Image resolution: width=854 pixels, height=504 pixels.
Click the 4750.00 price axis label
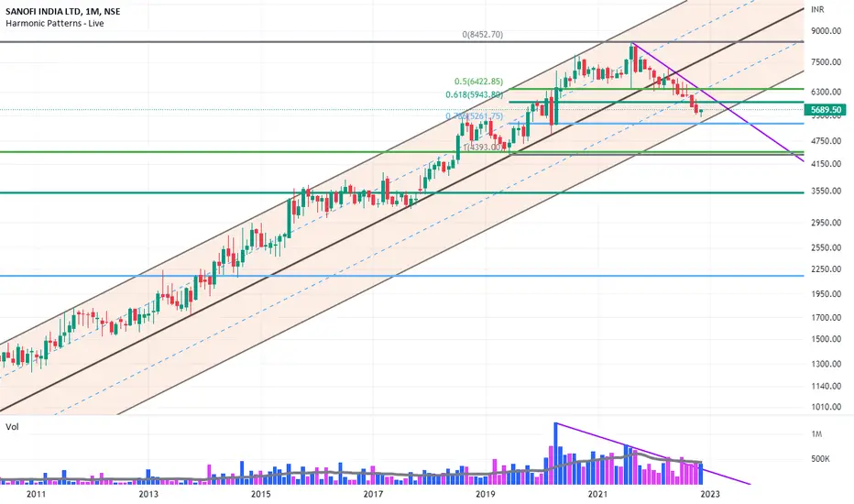(826, 141)
